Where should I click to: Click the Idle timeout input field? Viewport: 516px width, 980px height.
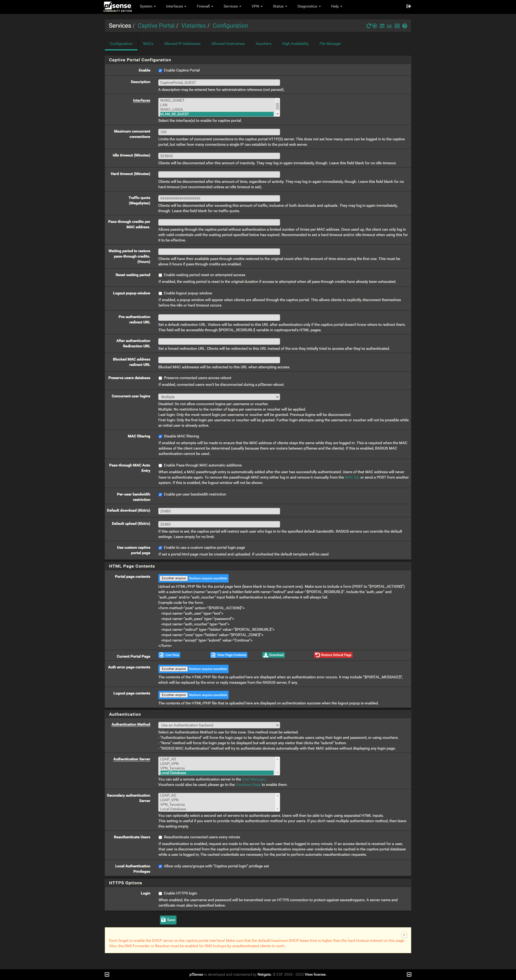pyautogui.click(x=219, y=156)
